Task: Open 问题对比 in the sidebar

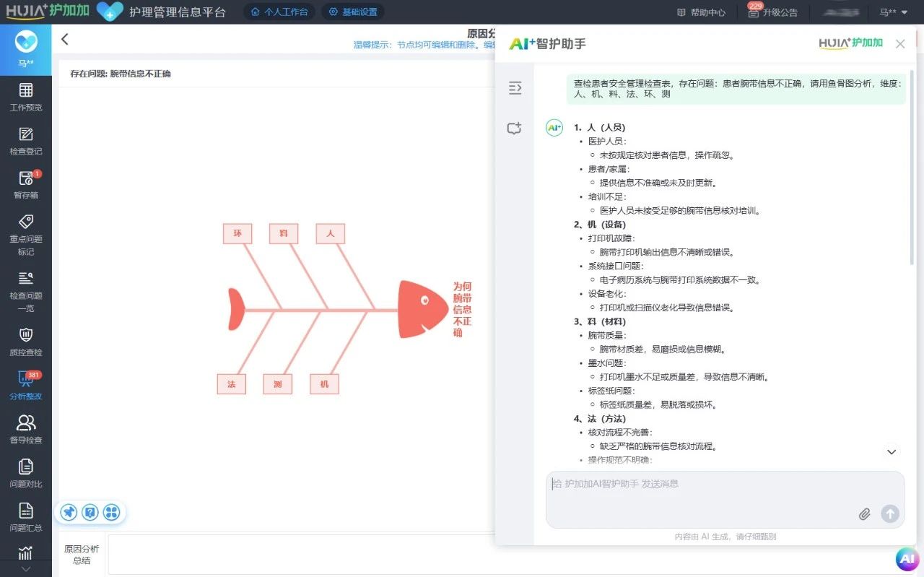Action: (26, 474)
